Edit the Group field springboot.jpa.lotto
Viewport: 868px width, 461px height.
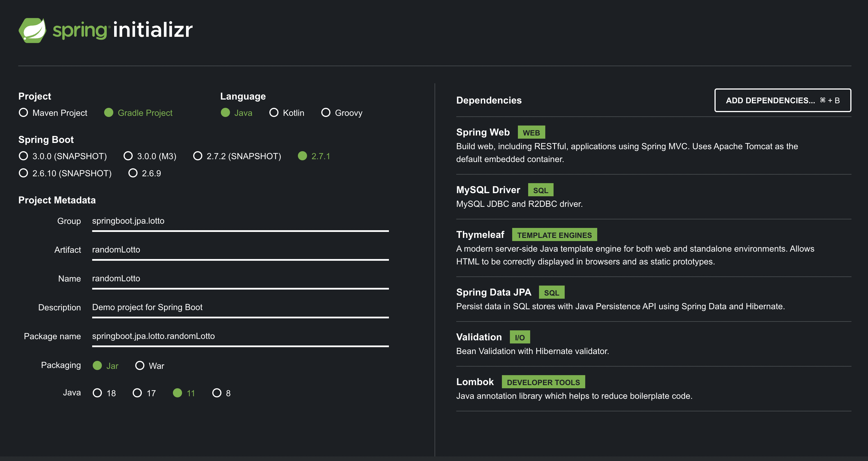point(240,221)
